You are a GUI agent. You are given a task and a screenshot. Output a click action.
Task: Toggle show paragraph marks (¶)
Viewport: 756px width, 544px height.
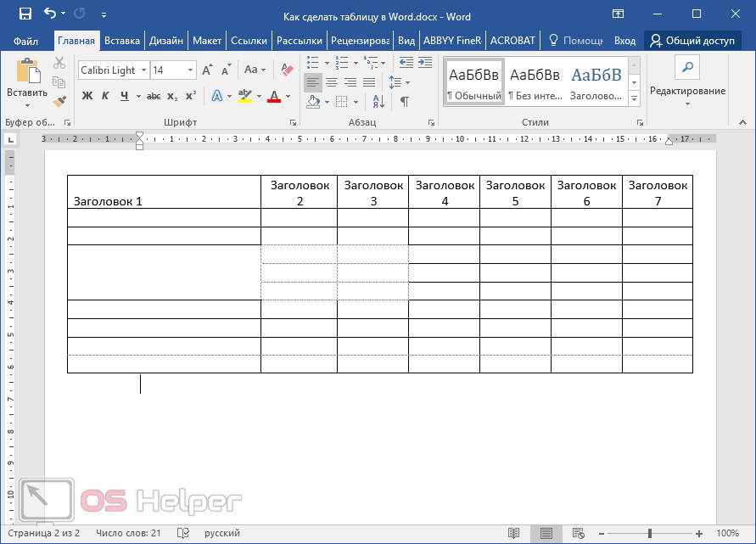405,102
